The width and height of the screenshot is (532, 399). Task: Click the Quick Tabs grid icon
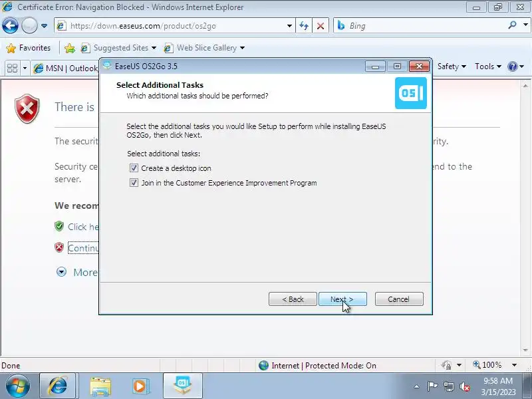(13, 68)
